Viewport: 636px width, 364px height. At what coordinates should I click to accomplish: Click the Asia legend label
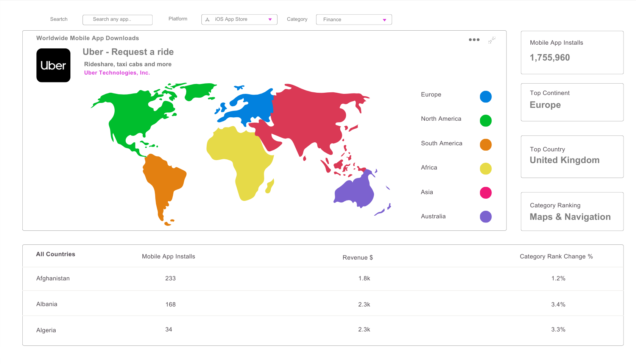point(427,192)
